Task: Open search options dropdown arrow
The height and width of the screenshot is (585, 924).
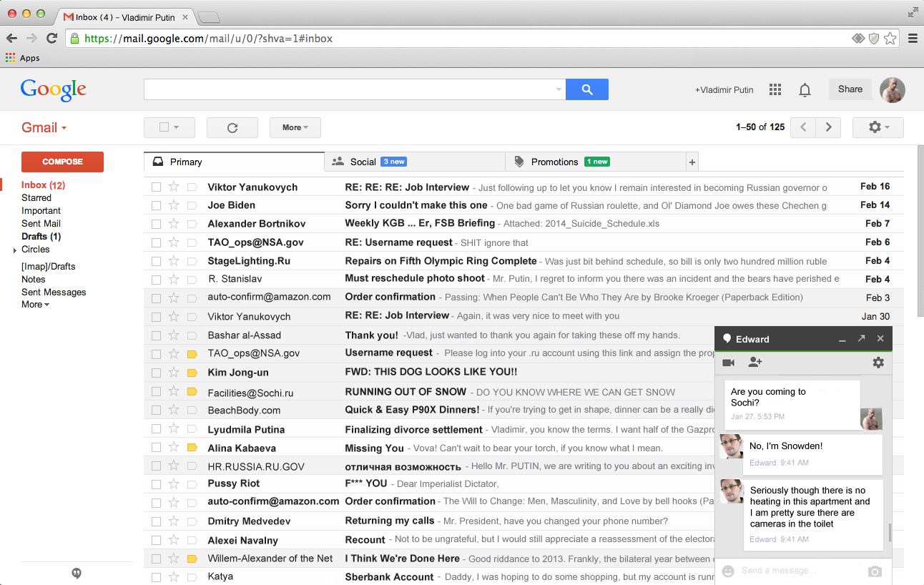Action: (559, 89)
